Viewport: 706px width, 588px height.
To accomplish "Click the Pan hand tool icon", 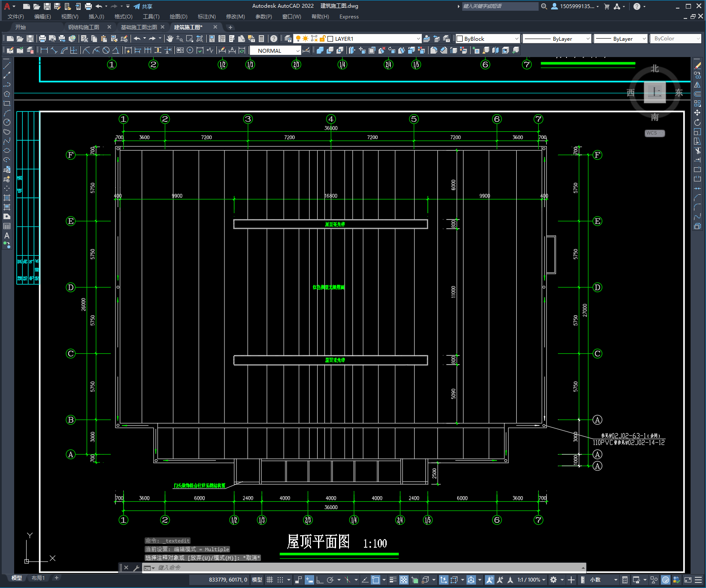I will pyautogui.click(x=170, y=39).
